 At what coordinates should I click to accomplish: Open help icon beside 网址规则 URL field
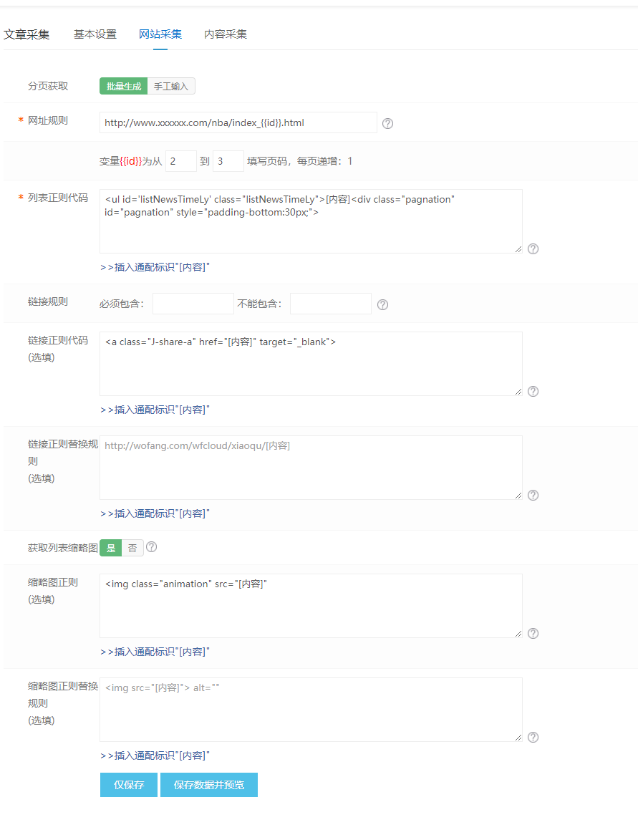point(387,124)
